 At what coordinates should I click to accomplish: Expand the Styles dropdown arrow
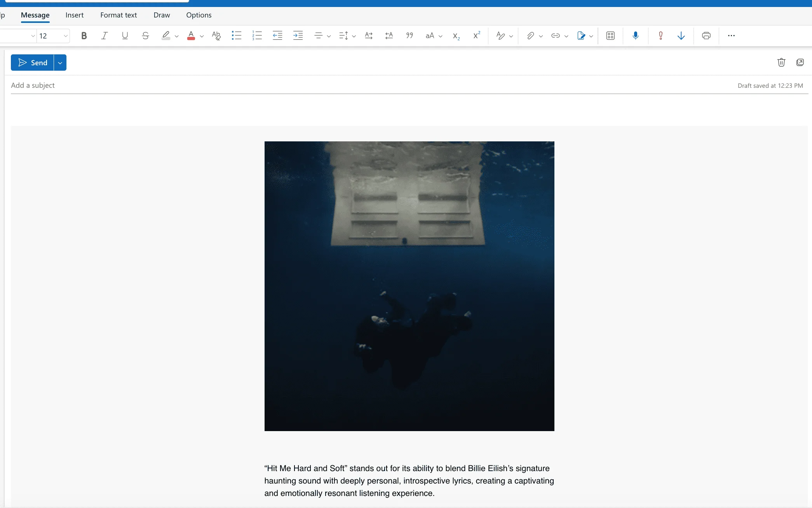coord(511,36)
